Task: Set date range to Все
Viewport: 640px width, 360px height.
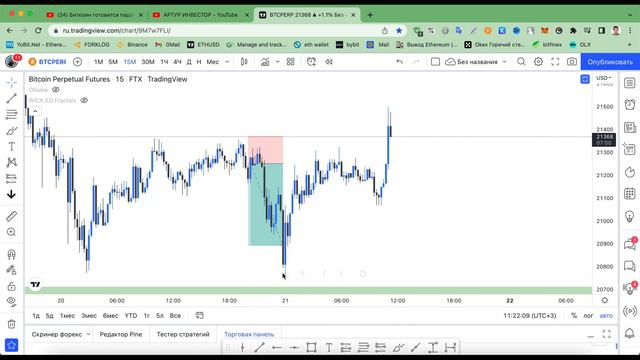Action: [x=175, y=316]
